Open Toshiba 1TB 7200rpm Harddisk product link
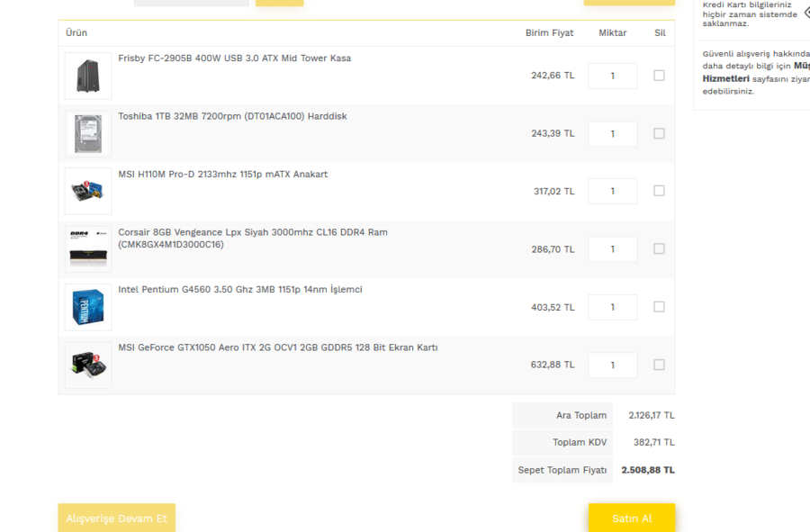 [232, 116]
